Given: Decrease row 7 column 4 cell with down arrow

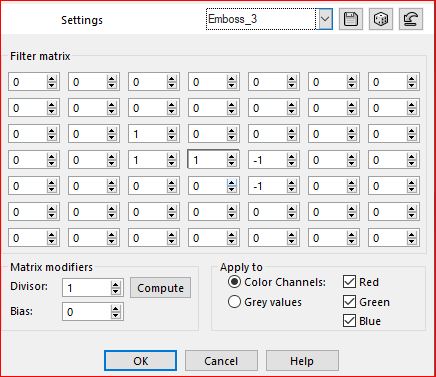Looking at the screenshot, I should click(x=231, y=242).
